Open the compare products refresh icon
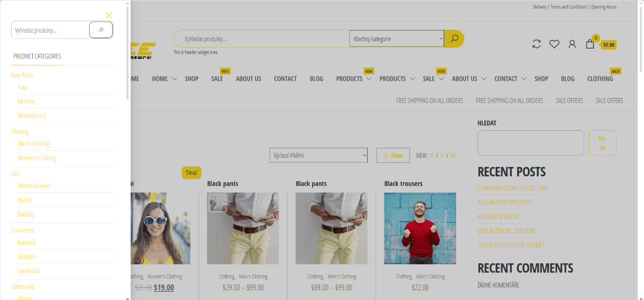 tap(536, 44)
